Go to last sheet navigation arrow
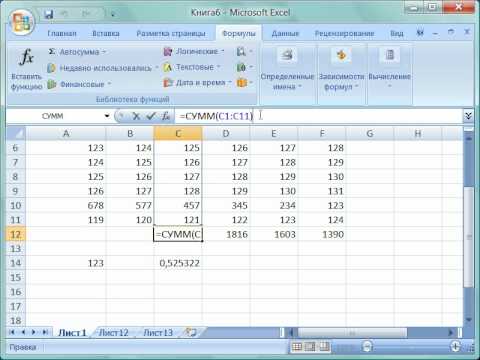This screenshot has height=360, width=480. point(45,332)
